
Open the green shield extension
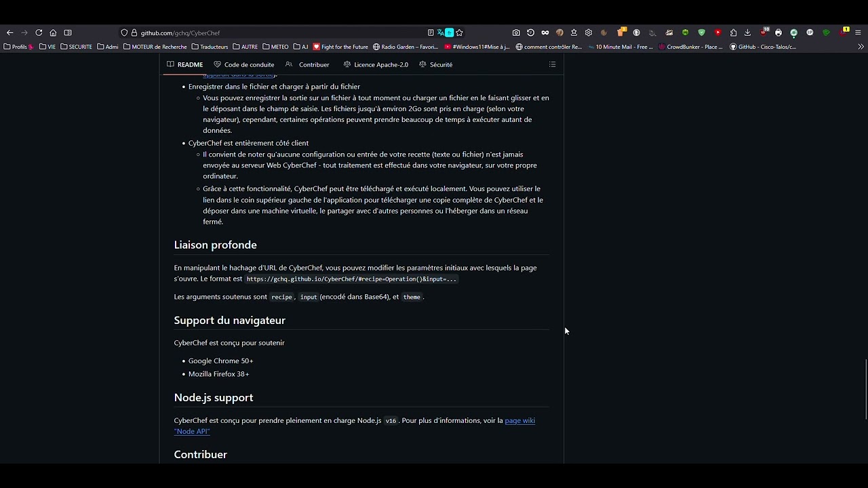point(701,33)
